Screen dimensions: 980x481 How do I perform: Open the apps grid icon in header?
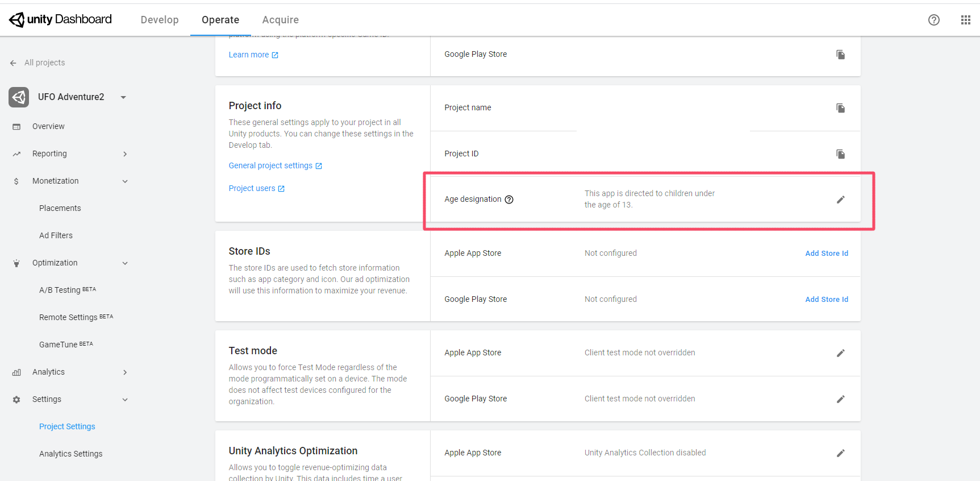click(x=966, y=20)
